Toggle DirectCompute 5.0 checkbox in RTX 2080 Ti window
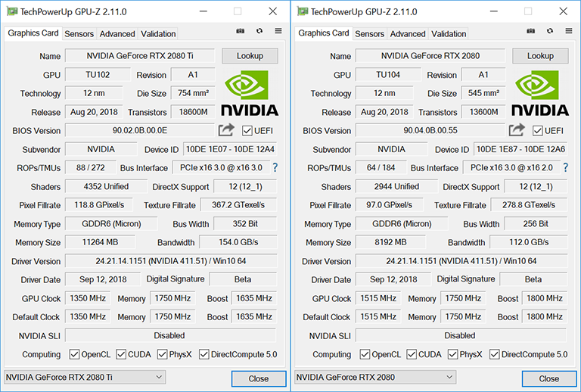The image size is (581, 392). (204, 355)
